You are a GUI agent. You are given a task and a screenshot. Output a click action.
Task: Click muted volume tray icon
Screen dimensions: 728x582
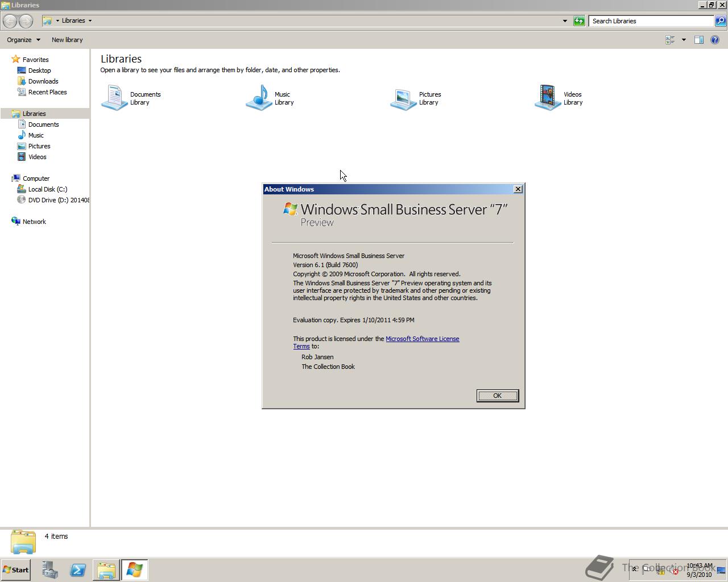click(x=674, y=570)
